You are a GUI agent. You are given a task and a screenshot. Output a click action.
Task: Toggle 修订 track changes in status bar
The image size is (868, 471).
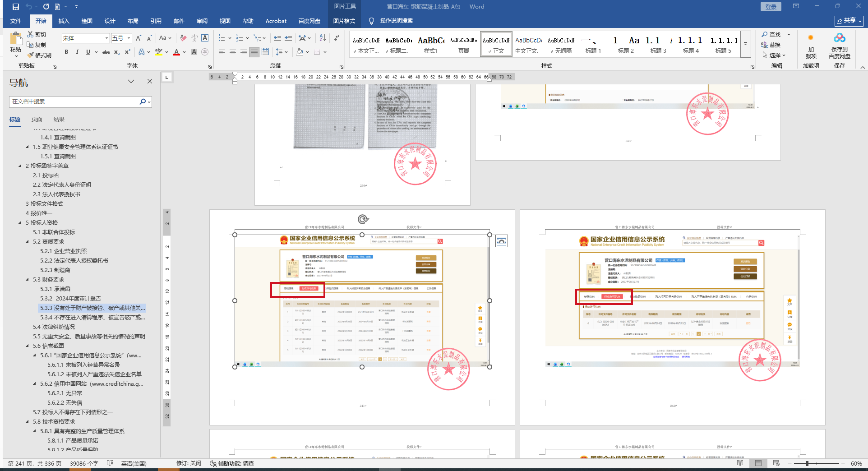[189, 463]
